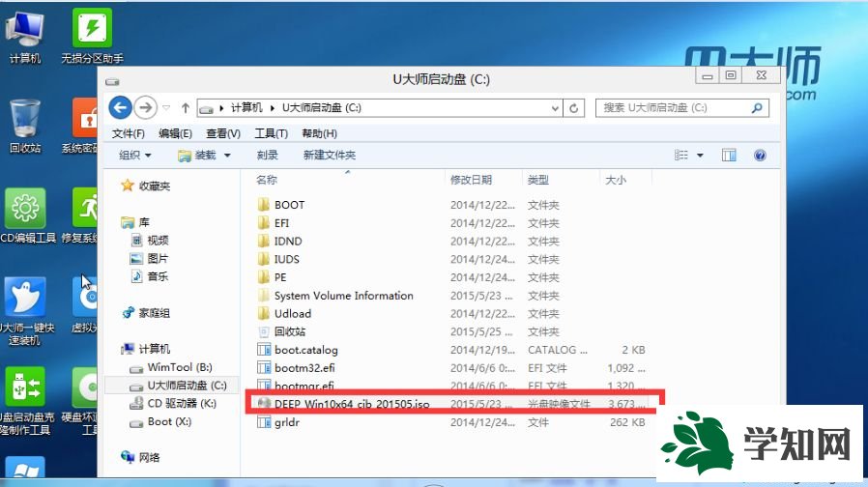This screenshot has width=868, height=487.
Task: Expand the address bar history dropdown
Action: click(x=555, y=108)
